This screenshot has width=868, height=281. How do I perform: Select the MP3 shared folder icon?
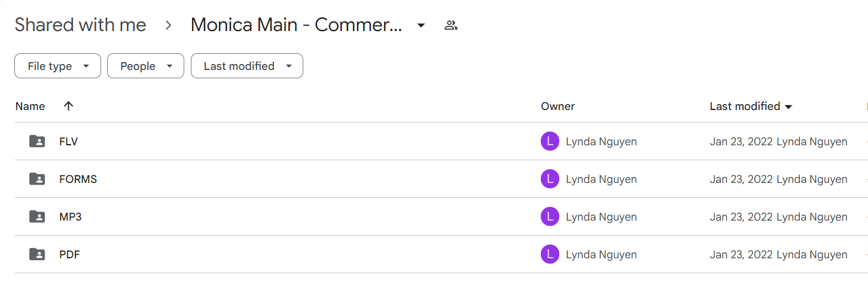pos(37,216)
